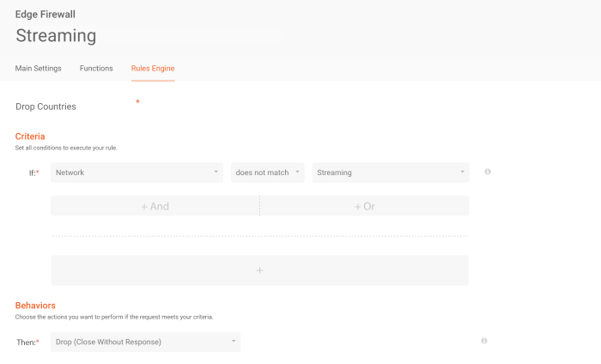Click the arrow at the right of the Streaming selector
The height and width of the screenshot is (364, 601).
[462, 172]
